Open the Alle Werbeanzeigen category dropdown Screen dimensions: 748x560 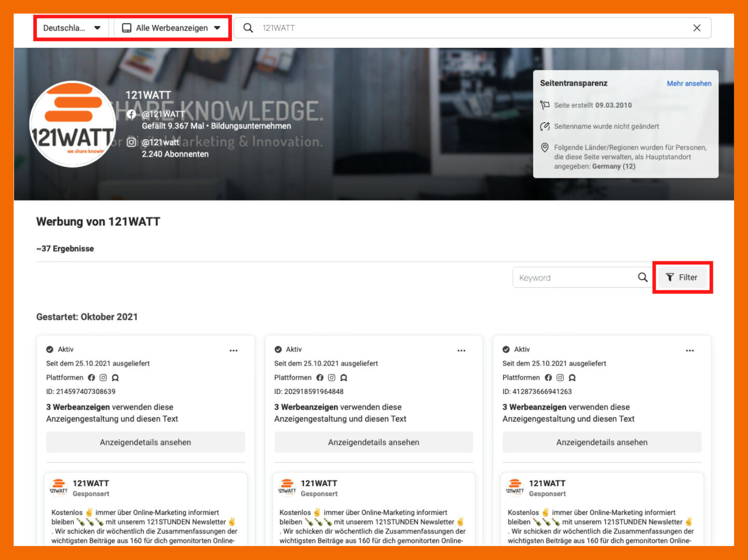tap(171, 28)
